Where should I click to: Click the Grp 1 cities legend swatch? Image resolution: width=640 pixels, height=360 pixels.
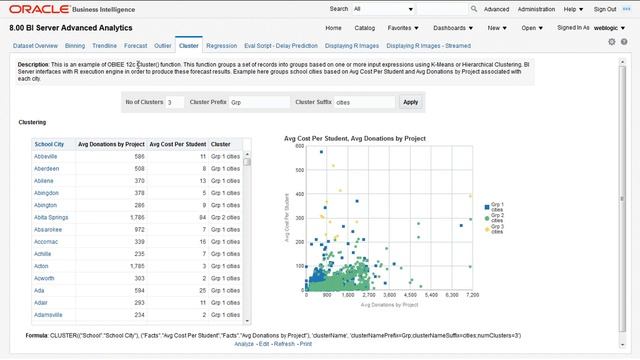pyautogui.click(x=487, y=207)
